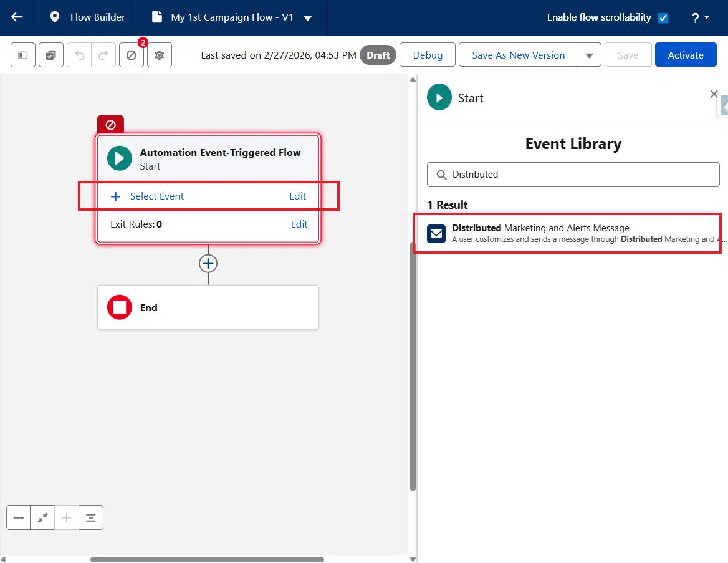Click the vertical canvas scrollbar
This screenshot has height=563, width=728.
[413, 366]
